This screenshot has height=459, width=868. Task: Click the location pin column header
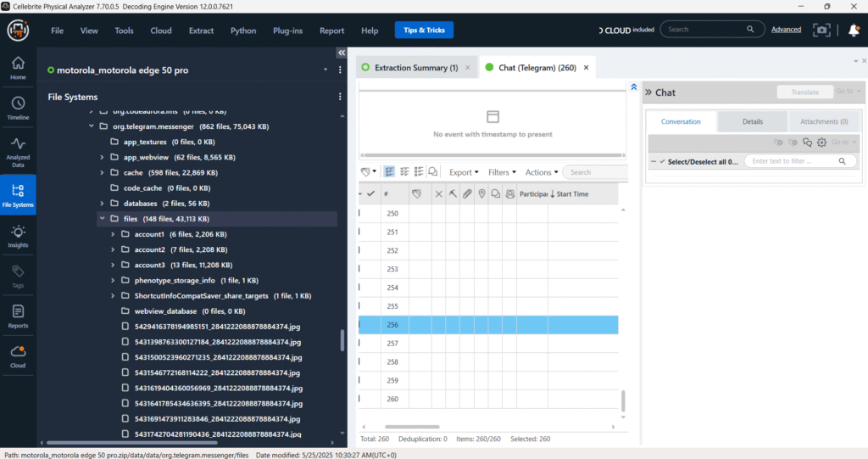(x=481, y=194)
